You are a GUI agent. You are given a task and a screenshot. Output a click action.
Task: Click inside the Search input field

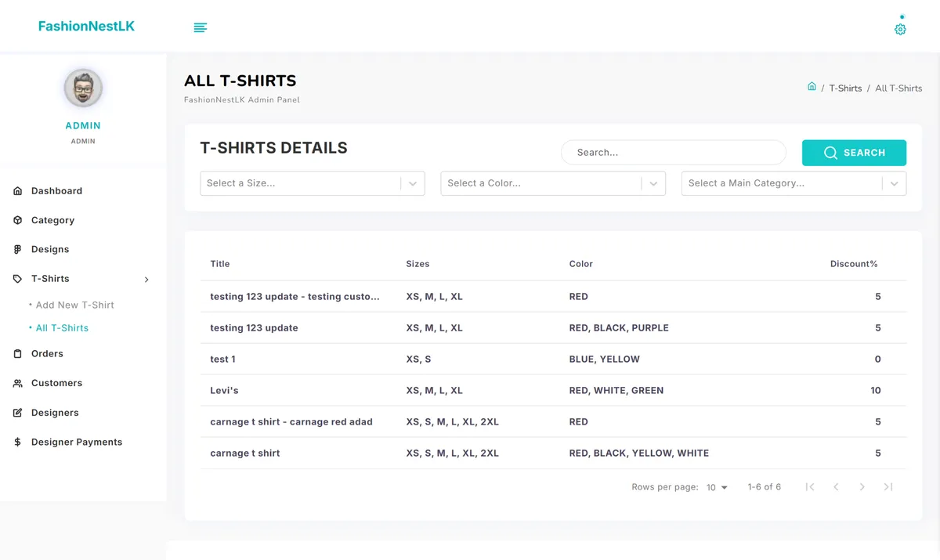tap(672, 152)
